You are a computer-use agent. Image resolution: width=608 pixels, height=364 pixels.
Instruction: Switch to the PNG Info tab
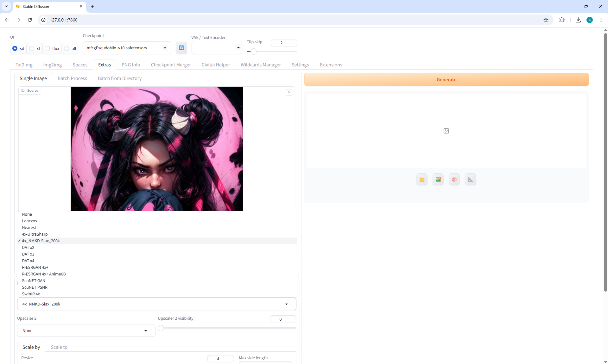click(x=131, y=65)
